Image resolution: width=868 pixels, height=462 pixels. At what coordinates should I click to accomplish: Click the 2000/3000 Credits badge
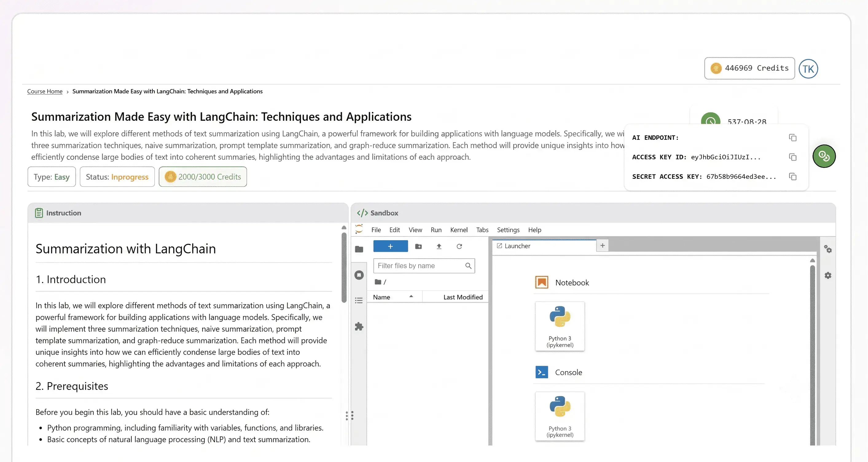(202, 177)
